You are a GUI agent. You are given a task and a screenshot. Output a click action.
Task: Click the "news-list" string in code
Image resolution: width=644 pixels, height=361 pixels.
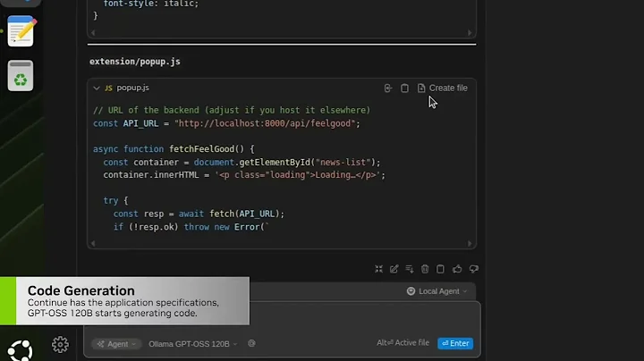coord(343,162)
